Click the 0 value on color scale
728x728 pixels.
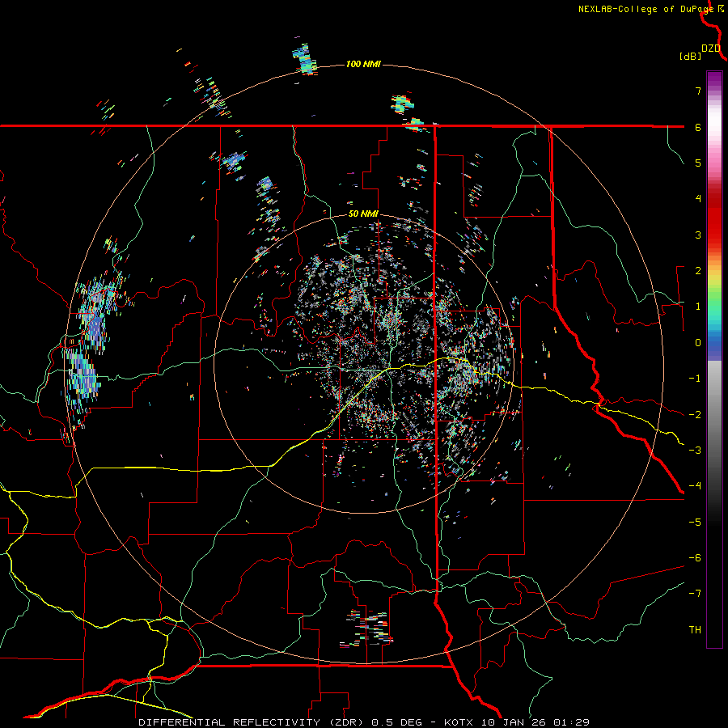[698, 343]
